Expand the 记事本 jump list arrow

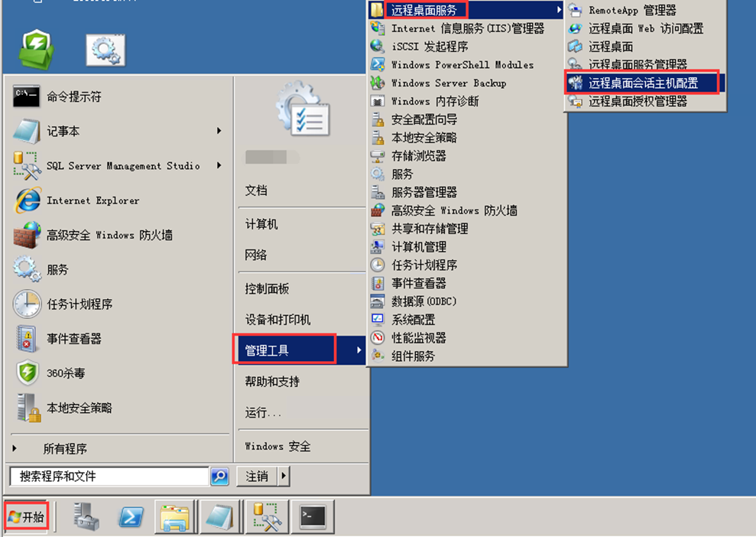point(219,131)
